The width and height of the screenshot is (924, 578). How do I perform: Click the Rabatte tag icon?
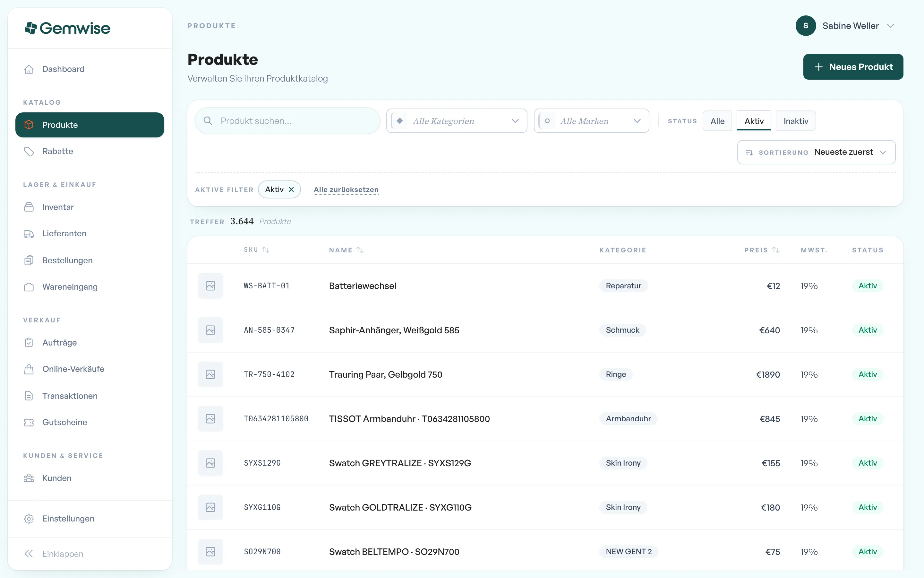[x=29, y=151]
